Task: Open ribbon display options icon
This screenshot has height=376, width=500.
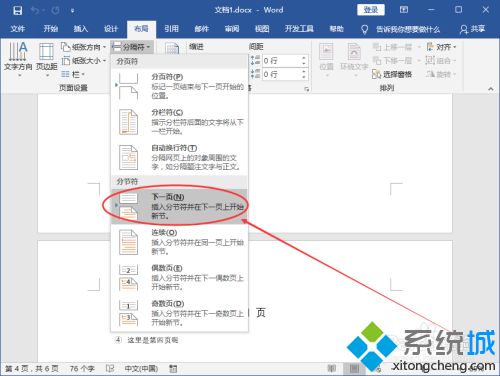Action: tap(404, 10)
